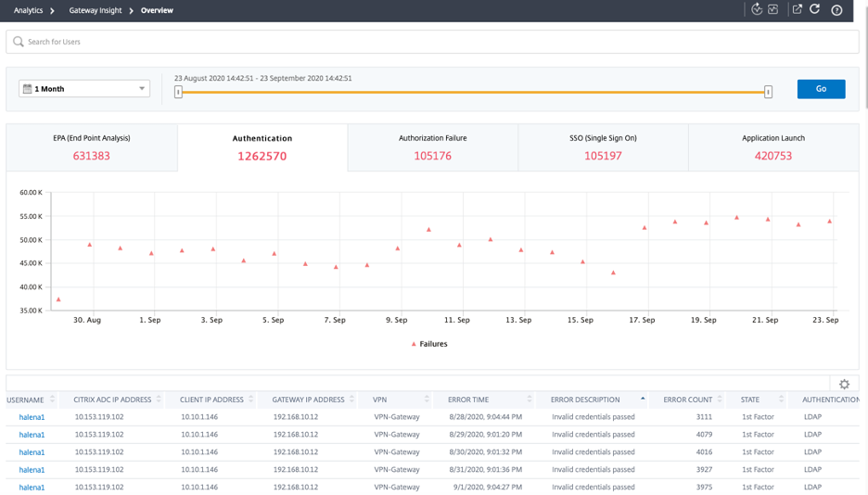The image size is (868, 495).
Task: Click the export report icon
Action: coord(797,9)
